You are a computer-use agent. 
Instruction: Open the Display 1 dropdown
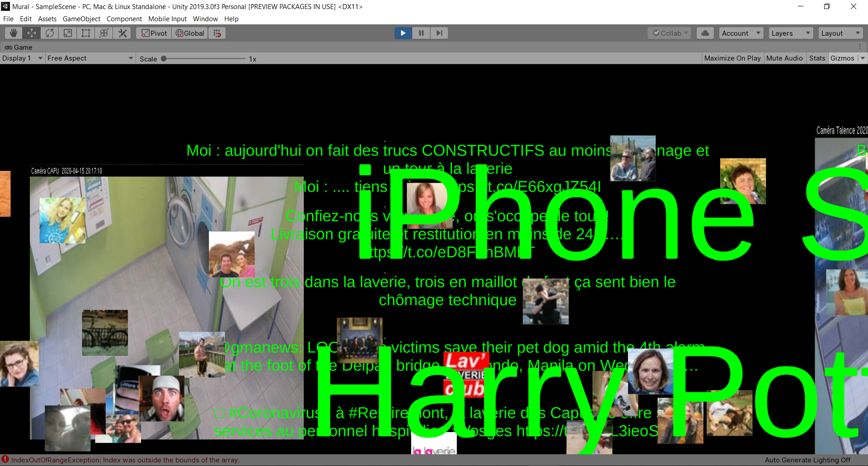[x=22, y=58]
